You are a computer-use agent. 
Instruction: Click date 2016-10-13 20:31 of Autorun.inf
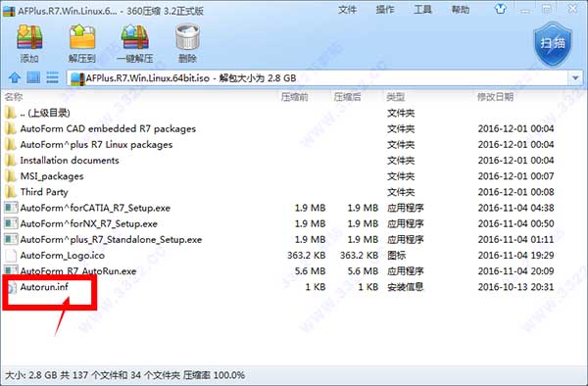click(515, 287)
